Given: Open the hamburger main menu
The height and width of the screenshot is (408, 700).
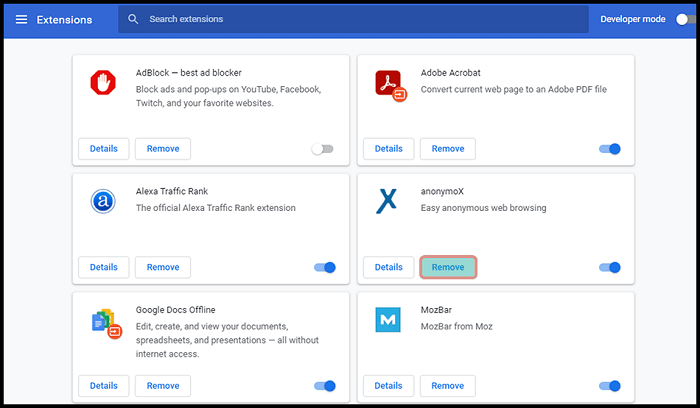Looking at the screenshot, I should click(x=21, y=19).
